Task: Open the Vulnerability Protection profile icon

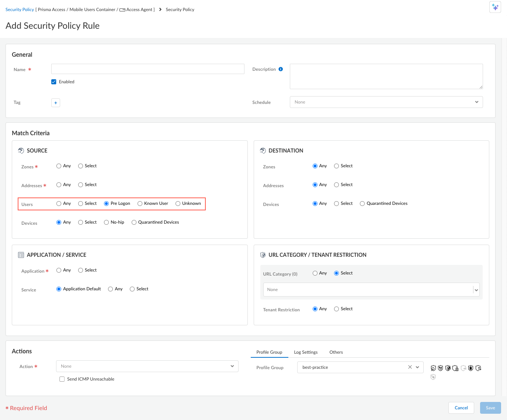Action: tap(433, 368)
